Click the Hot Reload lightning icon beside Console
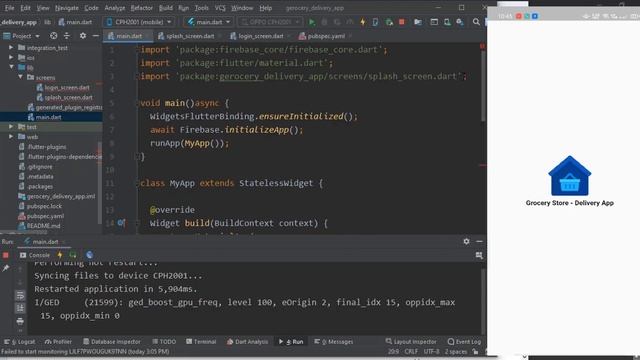This screenshot has width=640, height=360. (x=60, y=255)
